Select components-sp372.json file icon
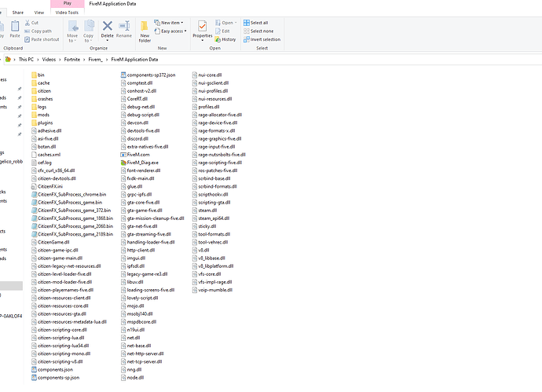542x392 pixels. (x=123, y=75)
